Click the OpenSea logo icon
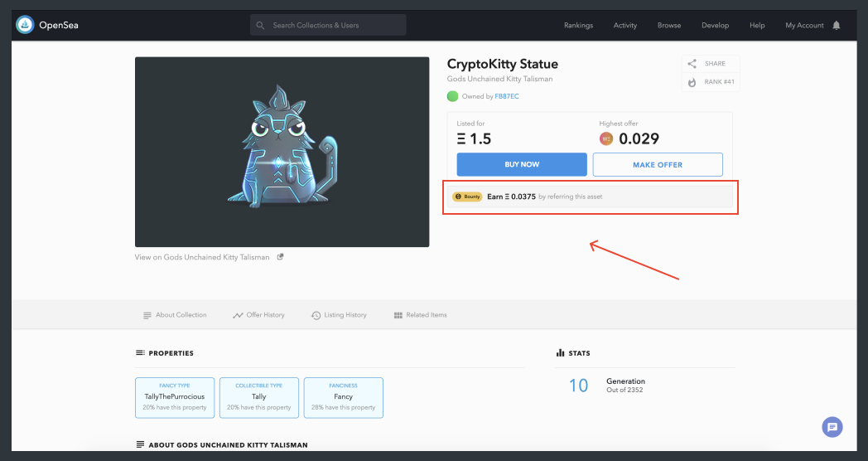This screenshot has height=461, width=868. pos(25,25)
